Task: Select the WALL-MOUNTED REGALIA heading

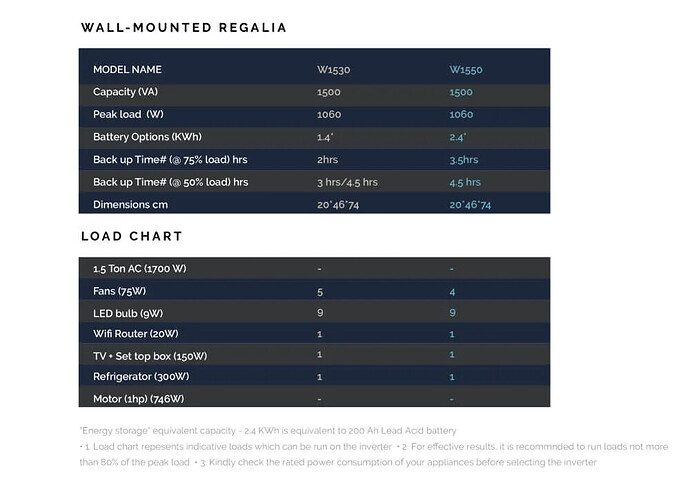Action: tap(184, 28)
